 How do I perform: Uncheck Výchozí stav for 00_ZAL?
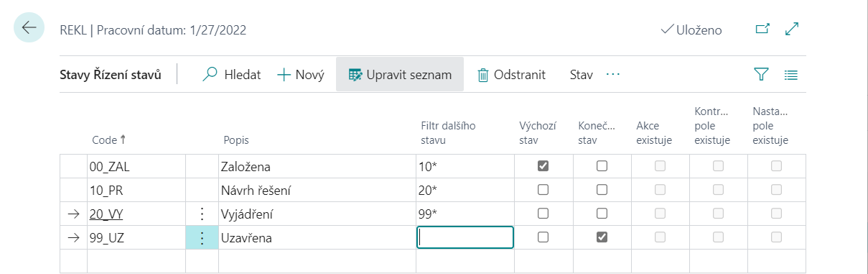543,166
